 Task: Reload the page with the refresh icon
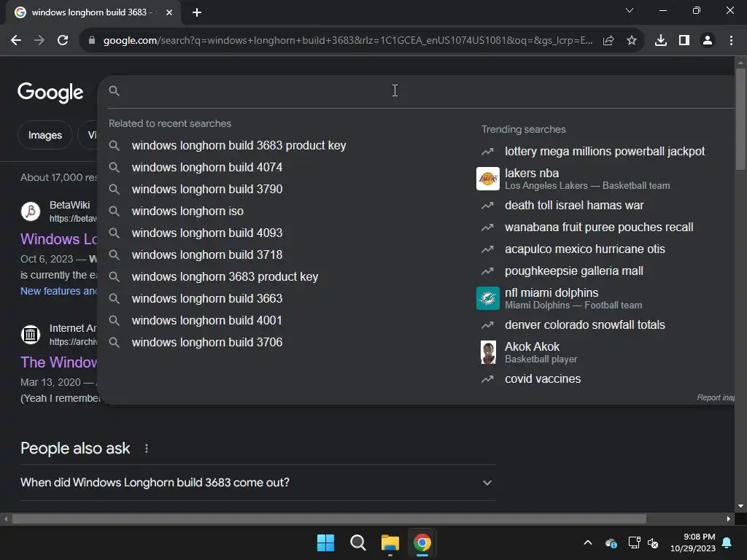[63, 41]
